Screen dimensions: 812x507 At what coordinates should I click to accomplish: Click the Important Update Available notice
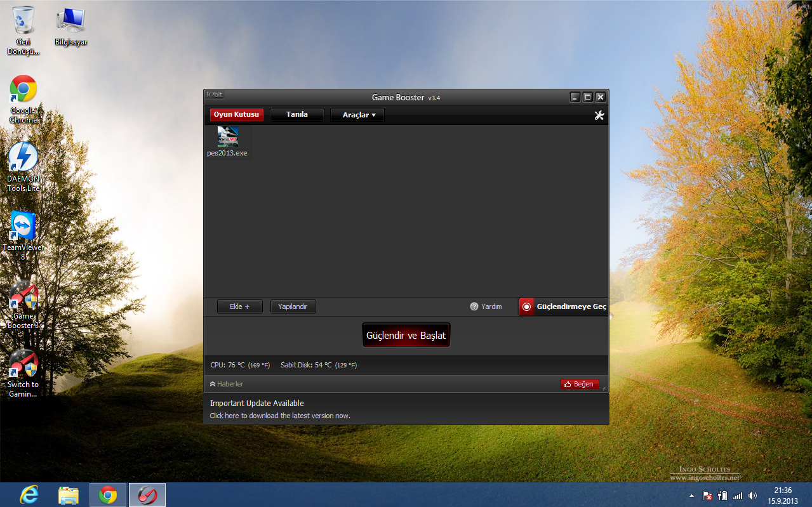pyautogui.click(x=257, y=404)
